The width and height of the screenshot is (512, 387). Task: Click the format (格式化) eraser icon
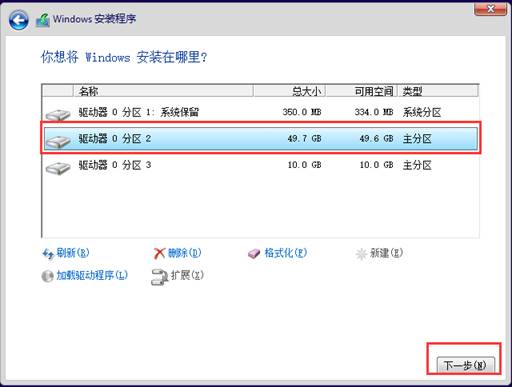(254, 254)
